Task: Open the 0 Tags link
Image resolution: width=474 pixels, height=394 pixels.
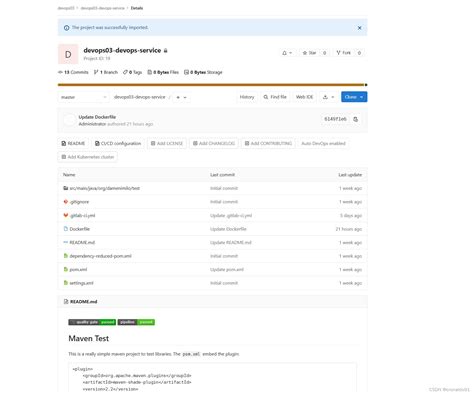Action: pyautogui.click(x=132, y=72)
